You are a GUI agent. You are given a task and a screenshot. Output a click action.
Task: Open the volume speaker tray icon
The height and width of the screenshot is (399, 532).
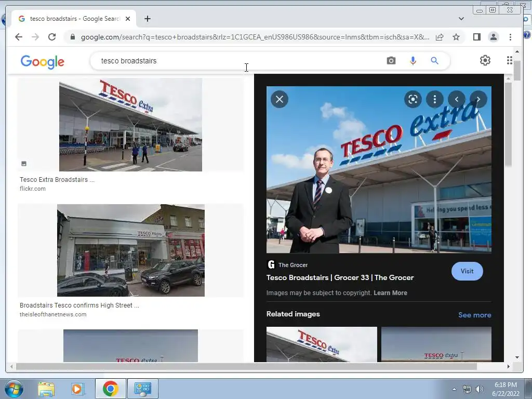tap(479, 389)
